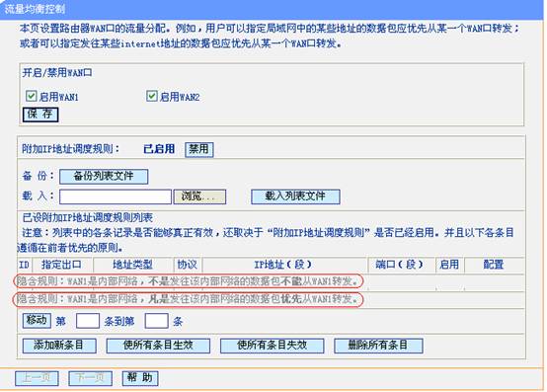This screenshot has width=547, height=392.
Task: Click 载入列表文件 button
Action: [x=295, y=196]
